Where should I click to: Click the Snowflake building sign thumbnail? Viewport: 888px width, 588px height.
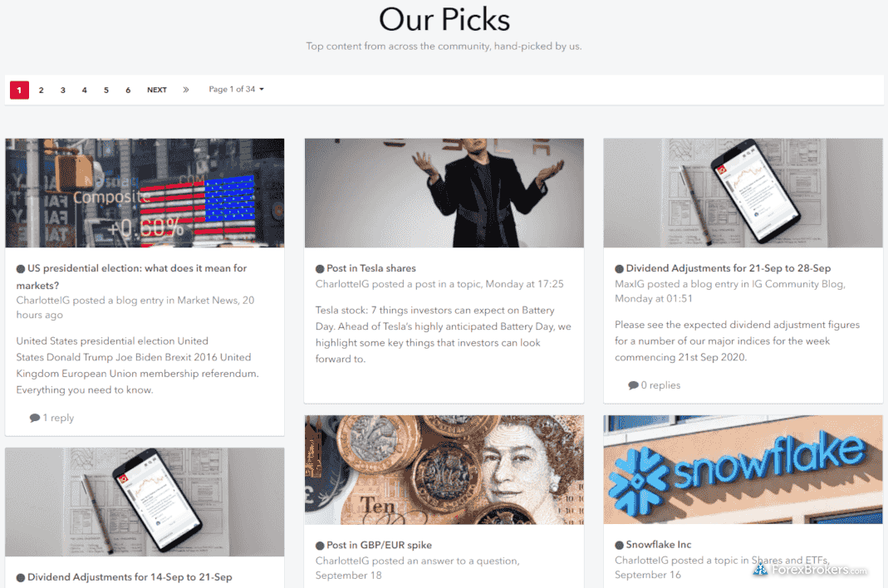pyautogui.click(x=743, y=469)
